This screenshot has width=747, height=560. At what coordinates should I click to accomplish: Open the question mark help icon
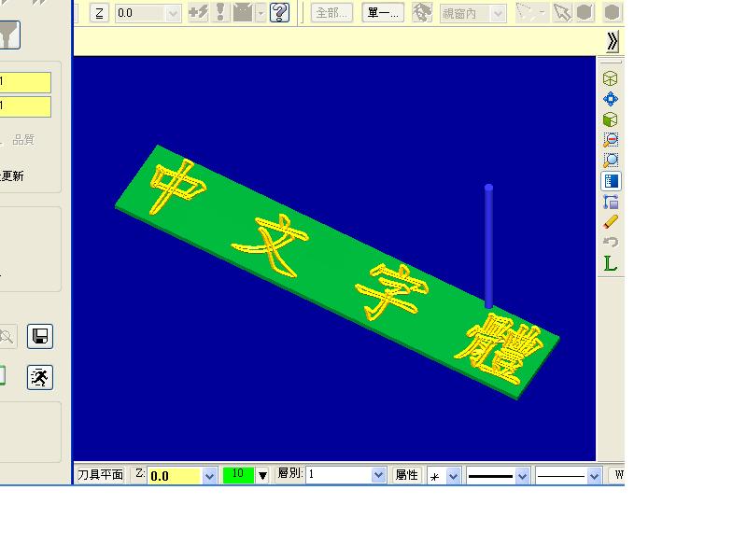279,13
